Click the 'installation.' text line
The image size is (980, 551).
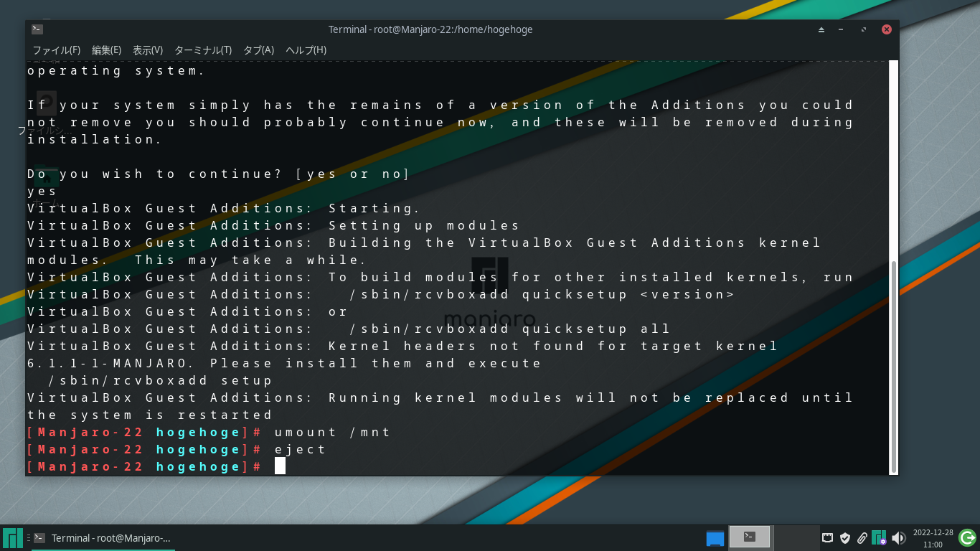click(x=95, y=139)
